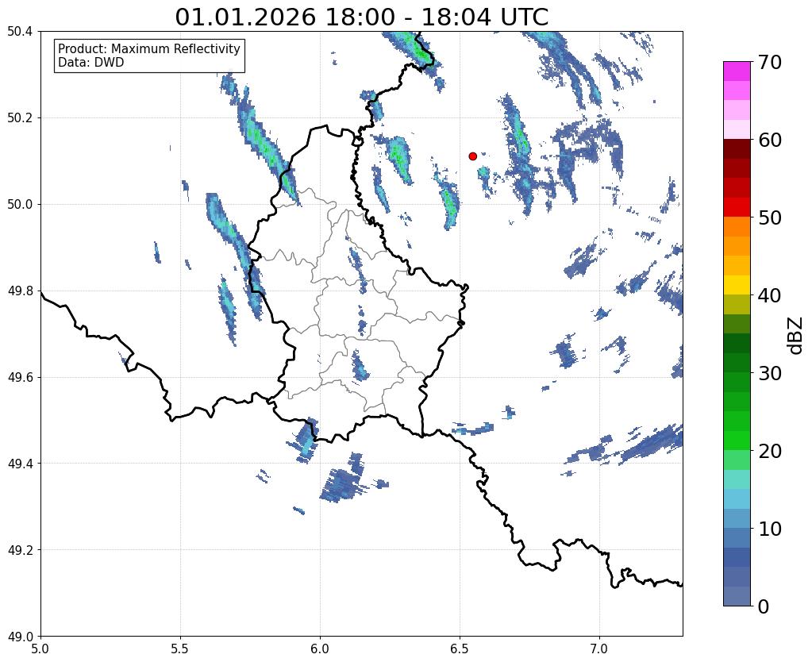Click the magenta top colorbar segment
812x662 pixels.
[x=737, y=71]
